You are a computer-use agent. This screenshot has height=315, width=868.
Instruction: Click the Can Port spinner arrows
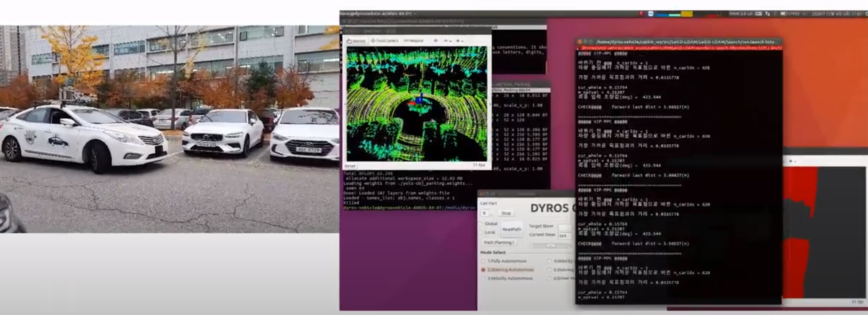[x=491, y=213]
